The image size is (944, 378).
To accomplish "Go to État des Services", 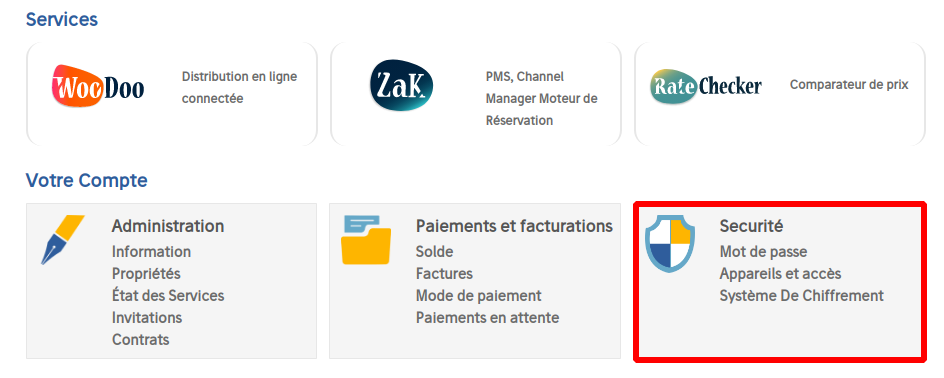I will tap(168, 296).
